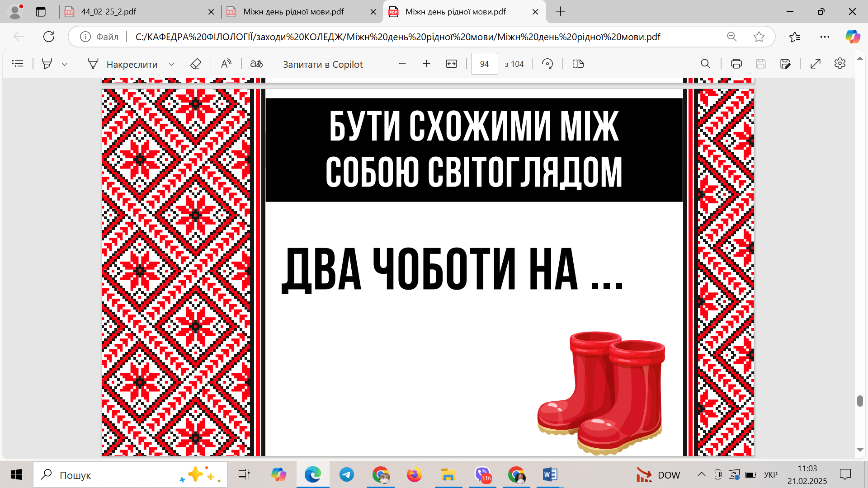Expand the Накреслити draw options dropdown
The image size is (868, 488).
point(171,64)
